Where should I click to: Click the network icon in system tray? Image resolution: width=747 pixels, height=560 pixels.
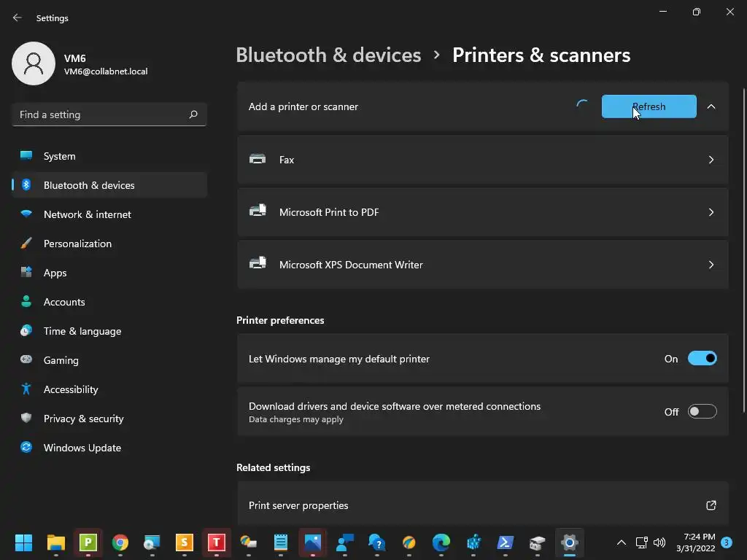(641, 542)
